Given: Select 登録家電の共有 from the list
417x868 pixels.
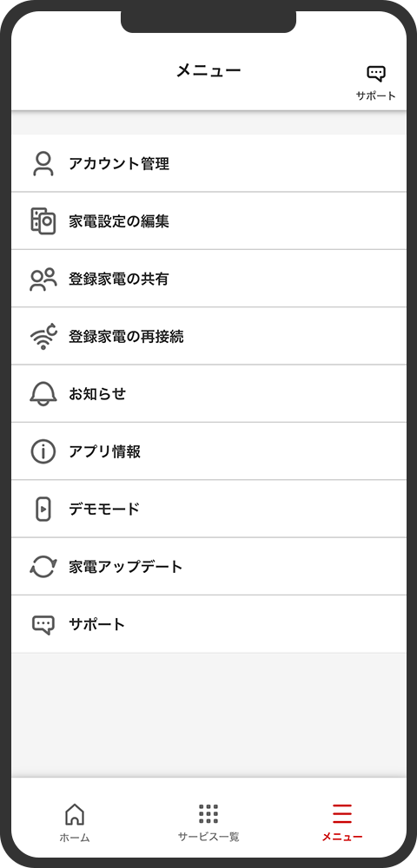Looking at the screenshot, I should 208,279.
